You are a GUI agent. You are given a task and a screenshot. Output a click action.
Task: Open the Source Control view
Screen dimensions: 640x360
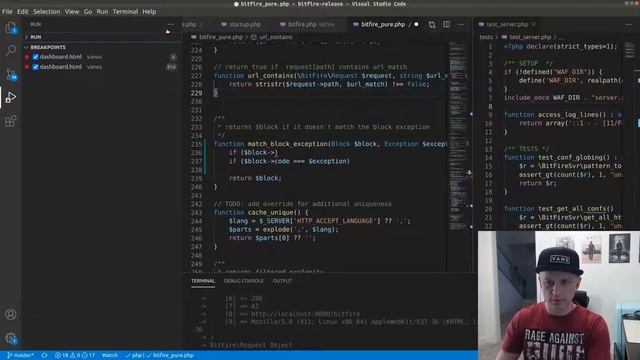(x=11, y=74)
